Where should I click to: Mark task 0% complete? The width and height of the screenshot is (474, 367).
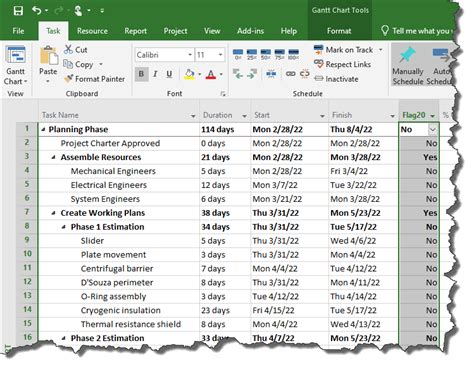[x=238, y=54]
